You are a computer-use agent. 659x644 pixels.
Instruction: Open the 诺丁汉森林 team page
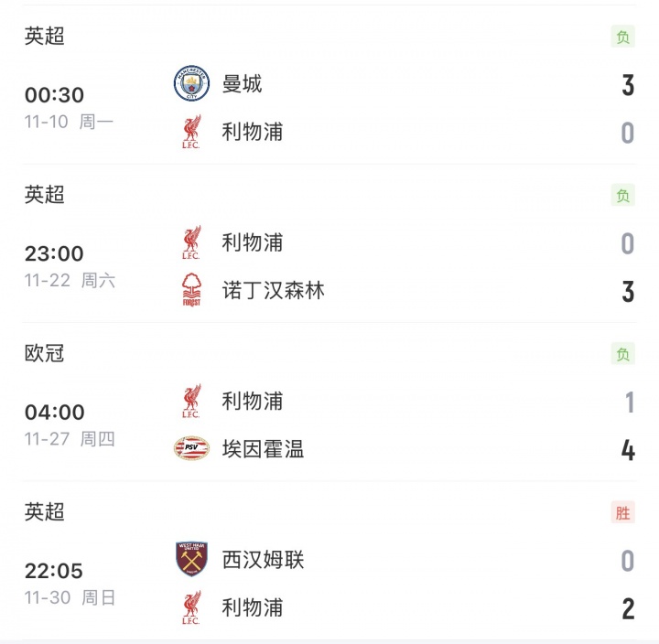pyautogui.click(x=273, y=291)
